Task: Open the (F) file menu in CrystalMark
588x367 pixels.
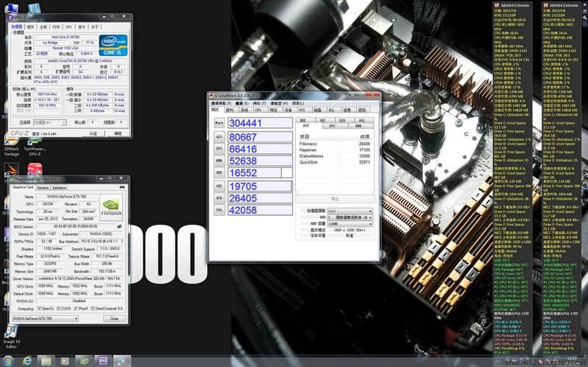Action: 221,103
